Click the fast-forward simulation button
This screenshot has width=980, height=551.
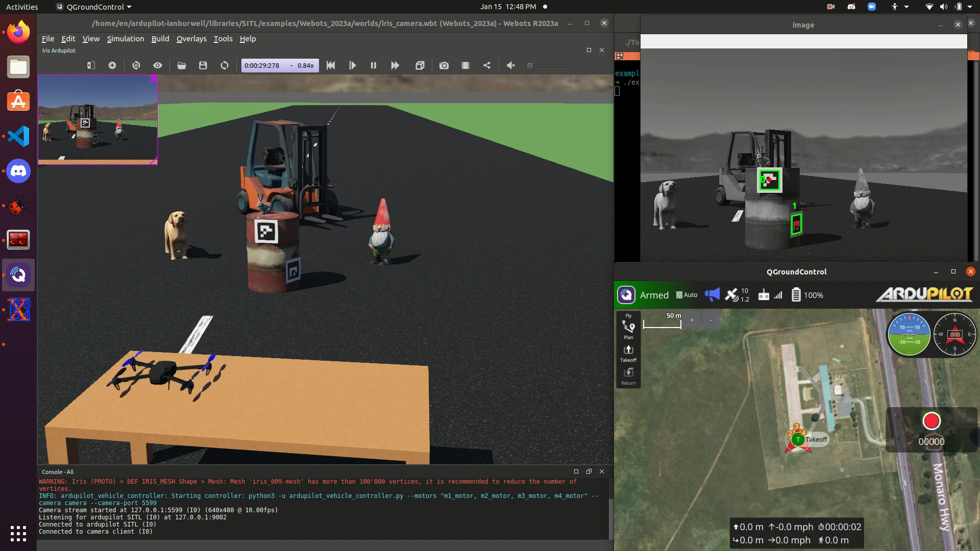pyautogui.click(x=395, y=65)
